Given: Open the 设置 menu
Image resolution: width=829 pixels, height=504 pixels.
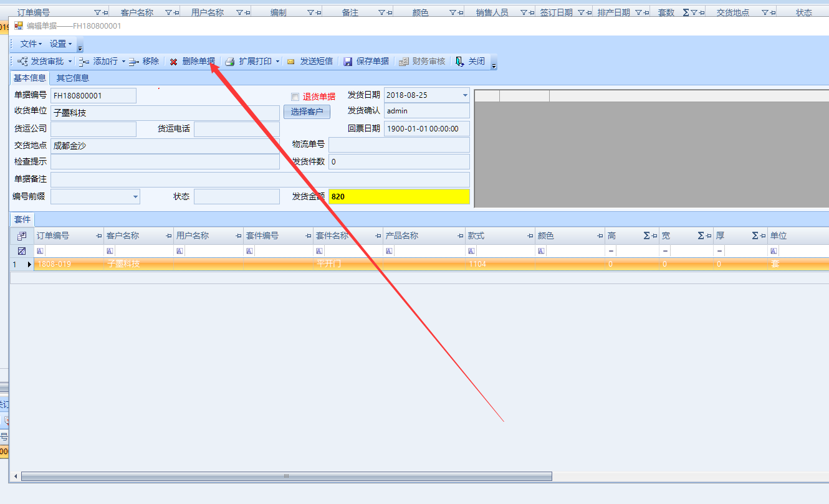Looking at the screenshot, I should (x=60, y=44).
